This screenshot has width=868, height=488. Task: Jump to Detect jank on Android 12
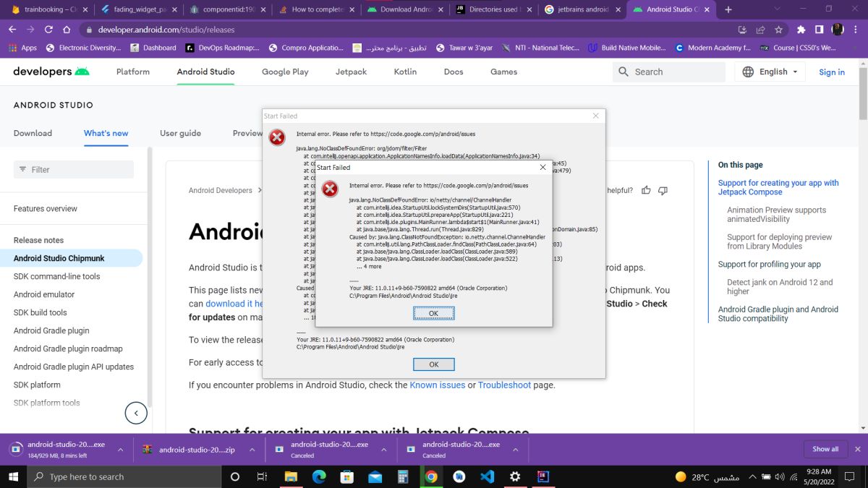tap(780, 286)
